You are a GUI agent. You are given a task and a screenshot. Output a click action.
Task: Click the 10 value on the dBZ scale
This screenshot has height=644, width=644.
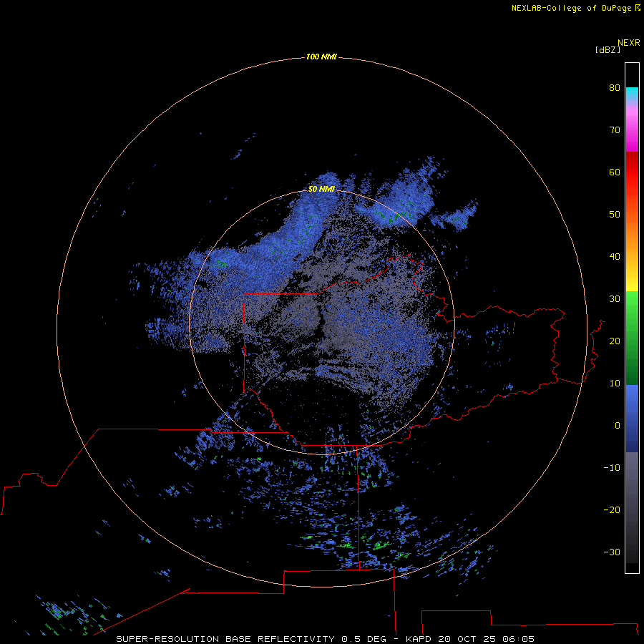tap(615, 384)
